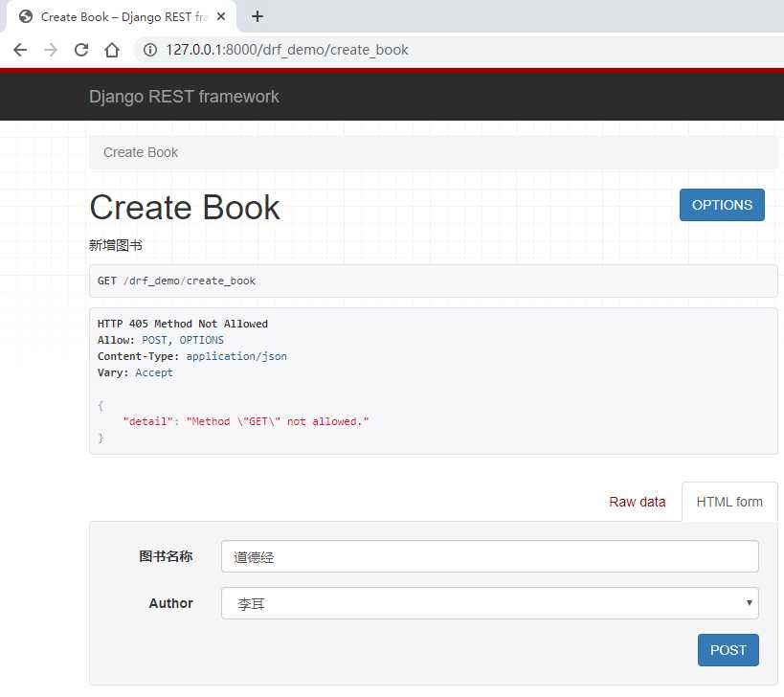Image resolution: width=784 pixels, height=697 pixels.
Task: Click the Create Book breadcrumb
Action: click(x=141, y=152)
